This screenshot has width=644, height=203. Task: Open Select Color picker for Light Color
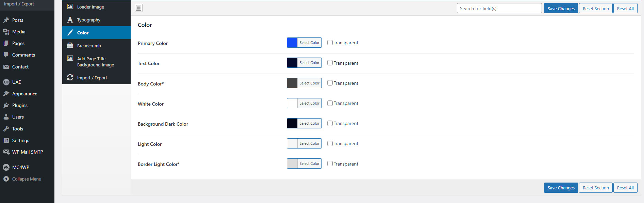pos(309,144)
